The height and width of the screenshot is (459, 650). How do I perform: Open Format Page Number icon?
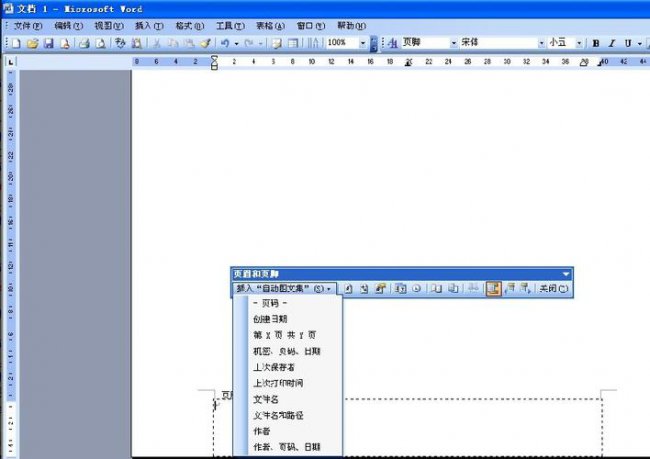tap(381, 288)
